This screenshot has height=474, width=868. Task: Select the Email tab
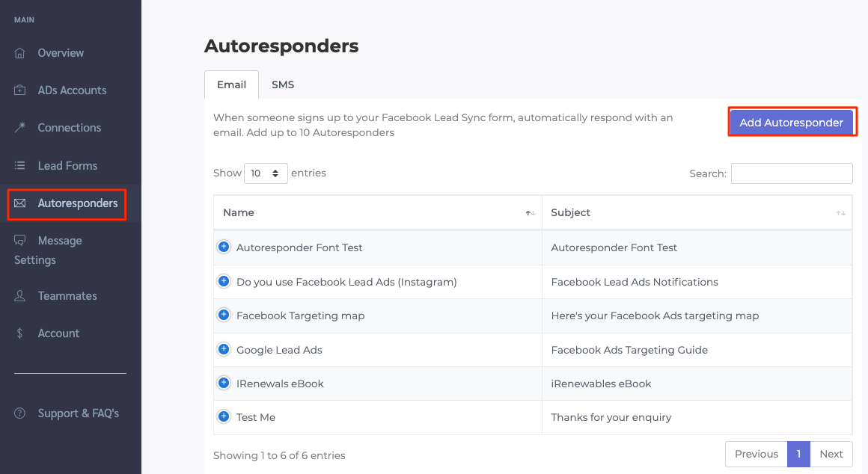(x=231, y=84)
